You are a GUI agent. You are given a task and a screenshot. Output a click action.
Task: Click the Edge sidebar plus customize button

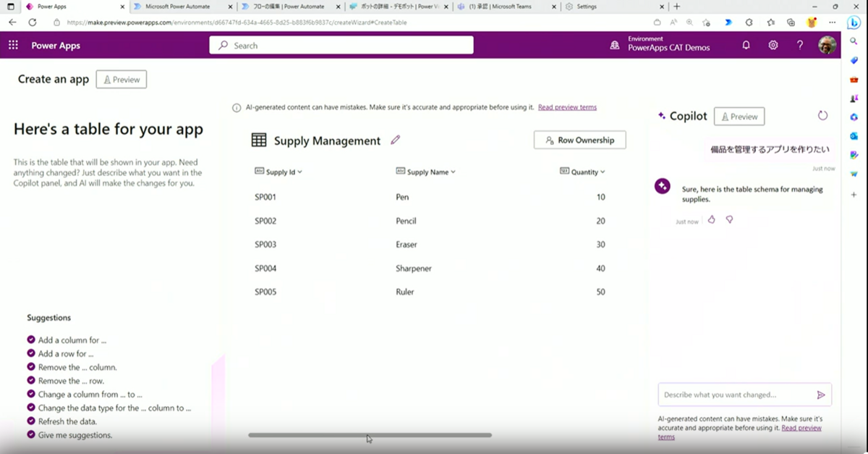pyautogui.click(x=854, y=195)
